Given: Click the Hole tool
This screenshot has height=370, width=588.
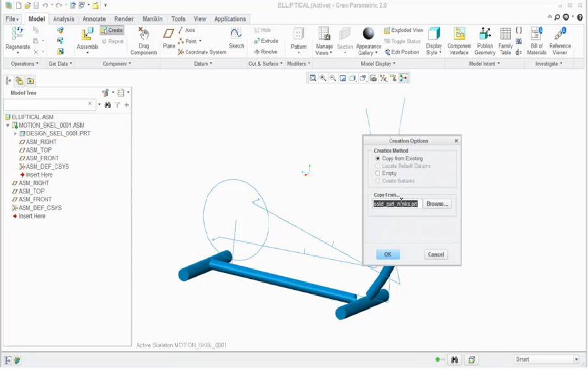Looking at the screenshot, I should (x=262, y=30).
